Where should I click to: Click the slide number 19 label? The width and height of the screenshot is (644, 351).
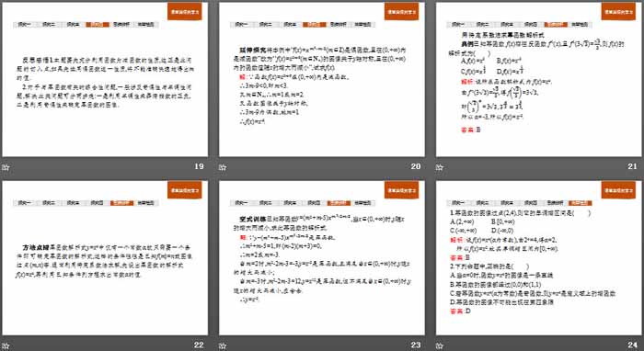coord(200,166)
